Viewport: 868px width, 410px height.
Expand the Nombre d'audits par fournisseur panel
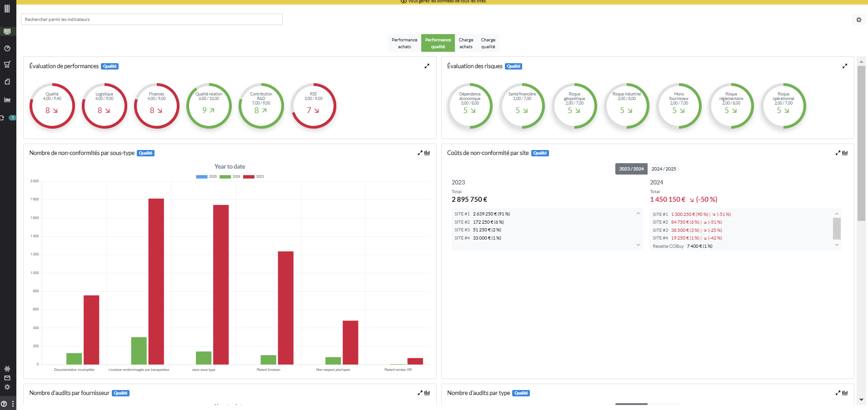420,393
